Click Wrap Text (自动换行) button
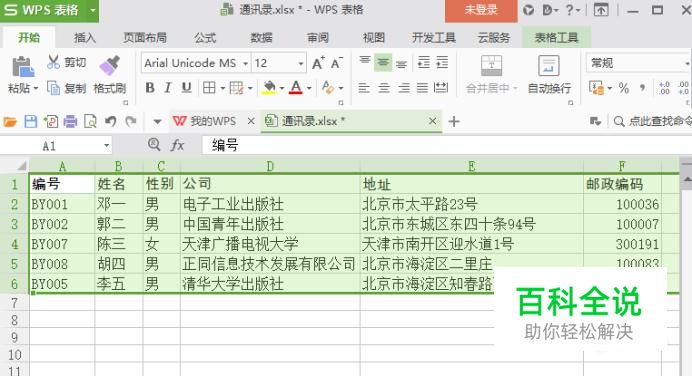Image resolution: width=692 pixels, height=376 pixels. pyautogui.click(x=549, y=75)
